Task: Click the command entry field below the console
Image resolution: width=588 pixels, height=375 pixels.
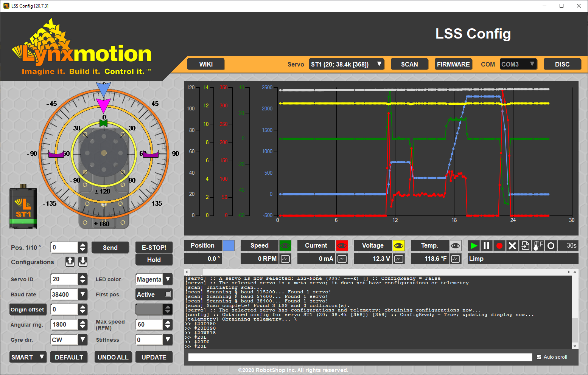Action: pyautogui.click(x=360, y=357)
